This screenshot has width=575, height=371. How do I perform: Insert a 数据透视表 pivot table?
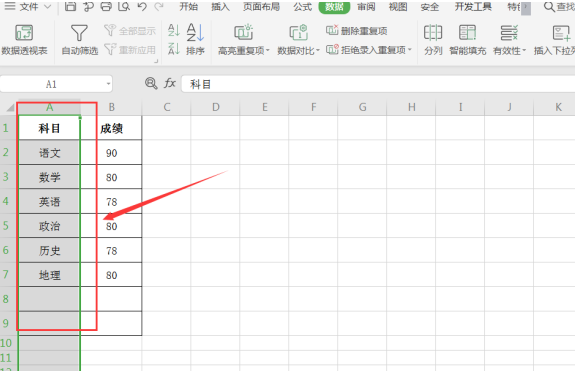coord(24,40)
